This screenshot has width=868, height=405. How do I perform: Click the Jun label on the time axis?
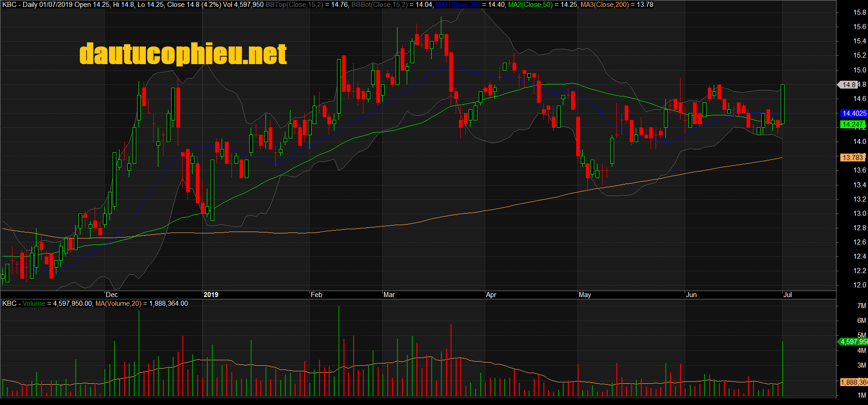692,295
